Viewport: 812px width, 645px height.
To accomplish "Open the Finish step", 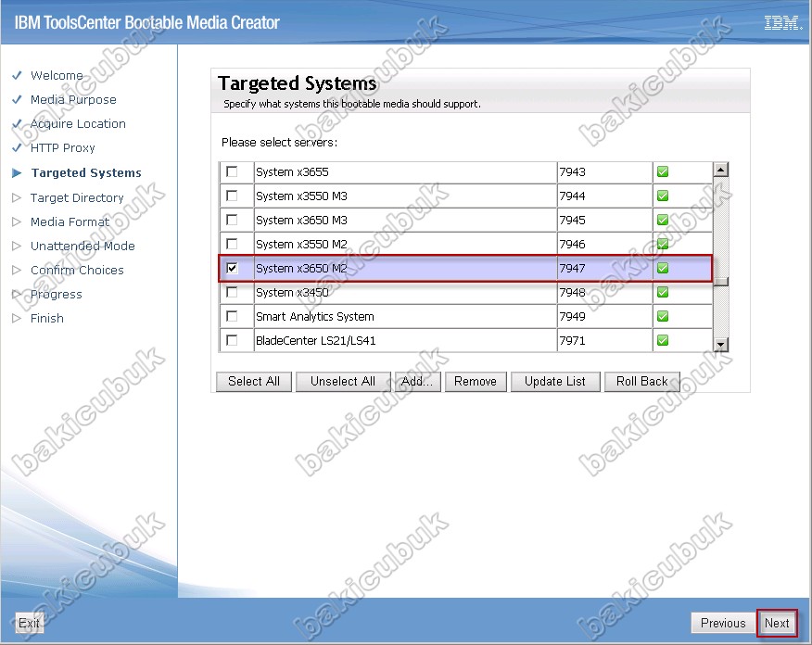I will point(47,318).
